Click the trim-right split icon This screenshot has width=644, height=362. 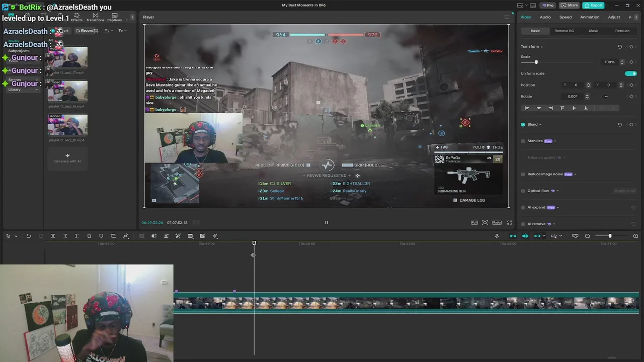click(76, 236)
